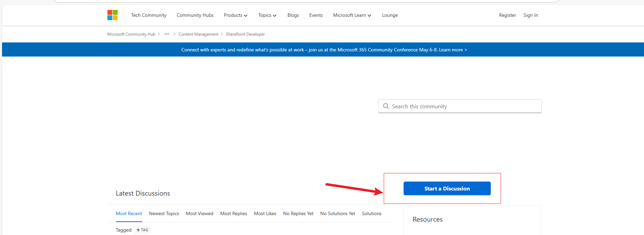Viewport: 644px width, 235px height.
Task: Click the Register link
Action: coord(508,15)
